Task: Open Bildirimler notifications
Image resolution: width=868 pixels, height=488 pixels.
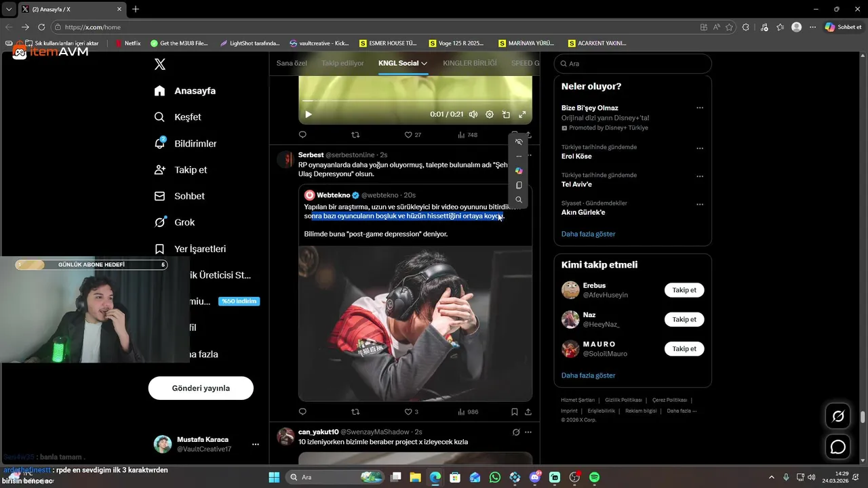Action: click(186, 144)
